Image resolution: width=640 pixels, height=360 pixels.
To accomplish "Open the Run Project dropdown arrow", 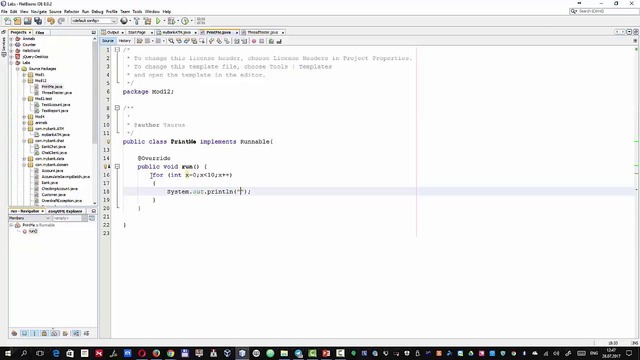I will [x=164, y=21].
